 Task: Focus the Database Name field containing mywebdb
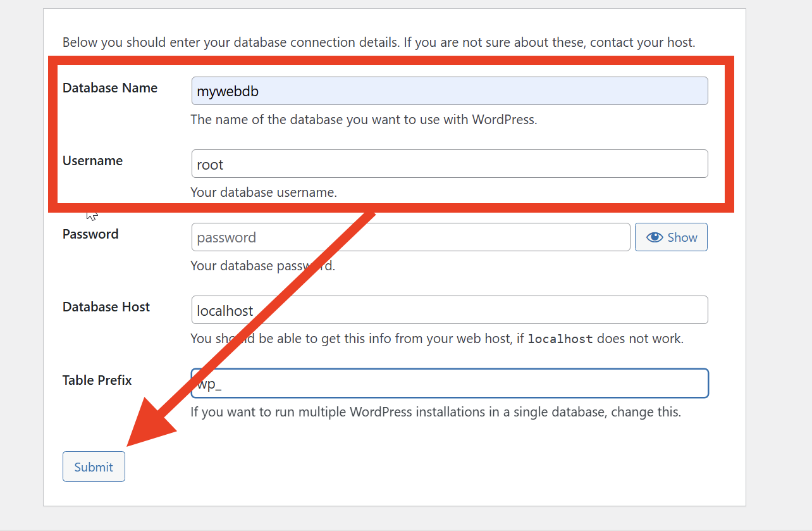[x=449, y=91]
